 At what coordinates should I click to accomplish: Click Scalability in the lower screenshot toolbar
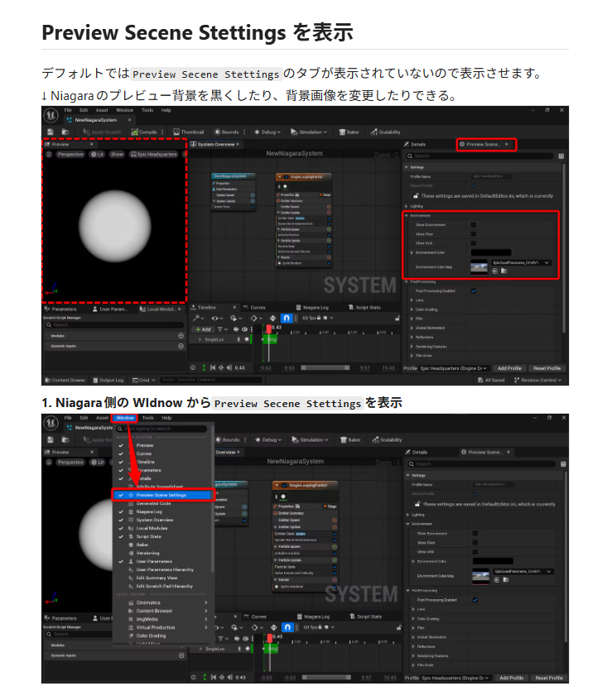coord(388,439)
